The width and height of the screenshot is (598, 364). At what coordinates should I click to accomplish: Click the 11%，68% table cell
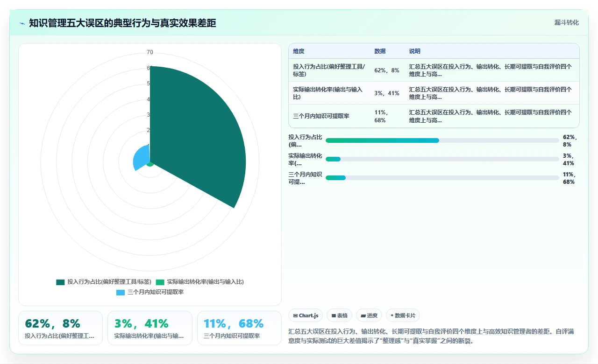coord(387,116)
